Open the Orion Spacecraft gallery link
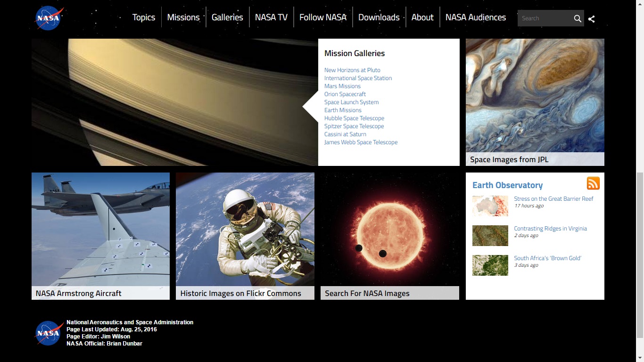 [345, 94]
